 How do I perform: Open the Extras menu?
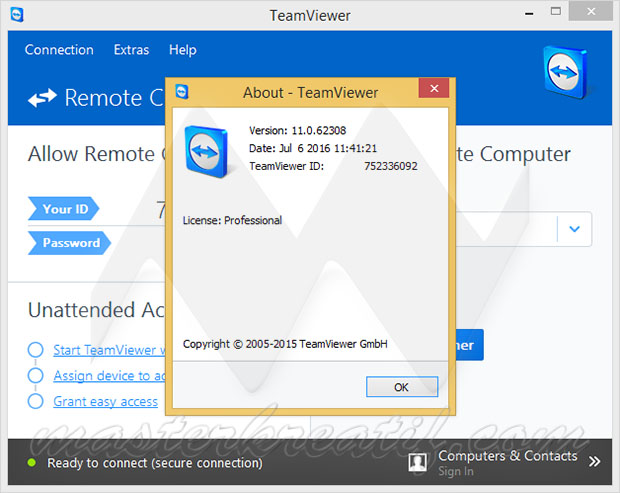click(131, 50)
